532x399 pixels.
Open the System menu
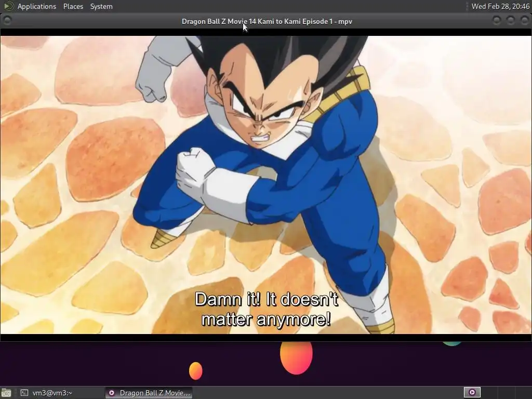[x=101, y=6]
